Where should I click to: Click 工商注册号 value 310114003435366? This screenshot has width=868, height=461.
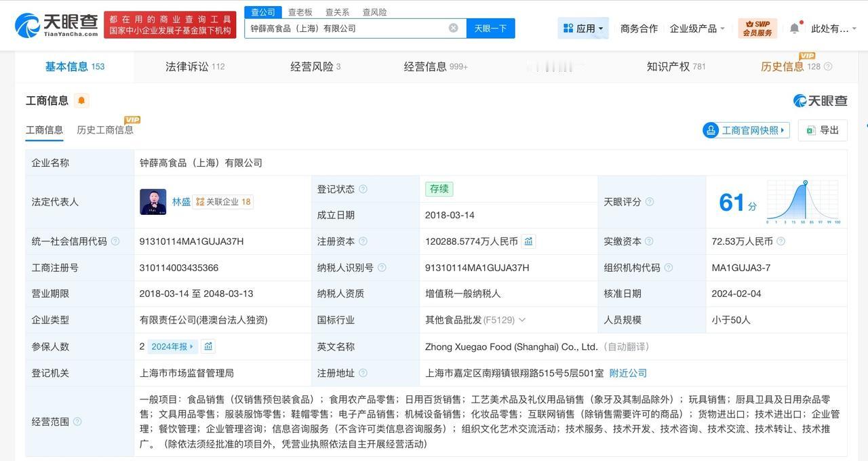(179, 268)
